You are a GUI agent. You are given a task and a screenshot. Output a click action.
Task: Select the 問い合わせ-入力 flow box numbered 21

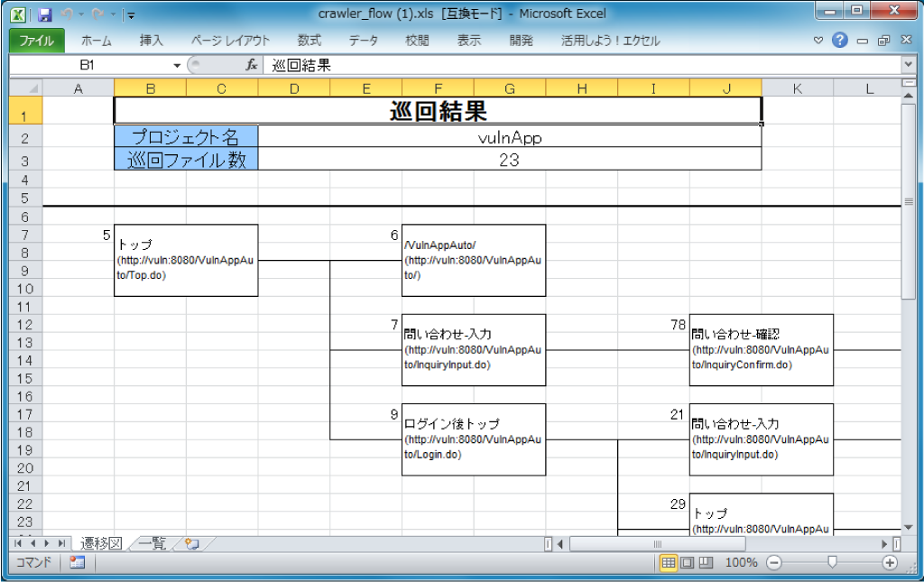762,439
